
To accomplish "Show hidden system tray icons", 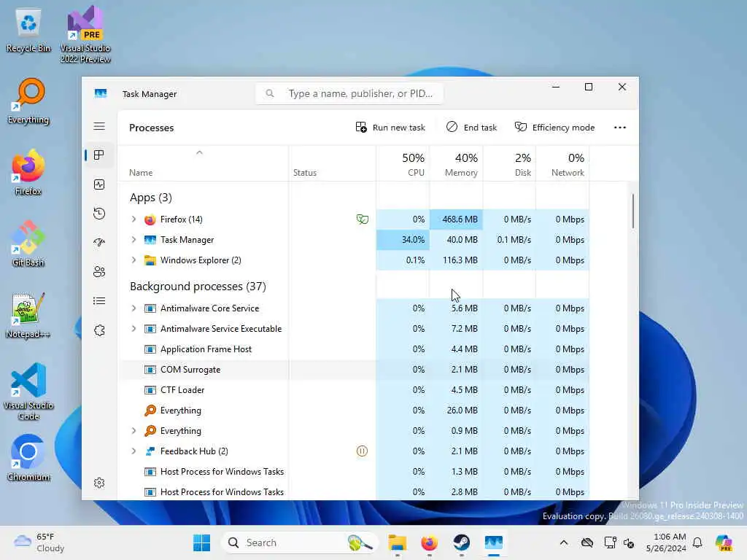I will point(564,542).
